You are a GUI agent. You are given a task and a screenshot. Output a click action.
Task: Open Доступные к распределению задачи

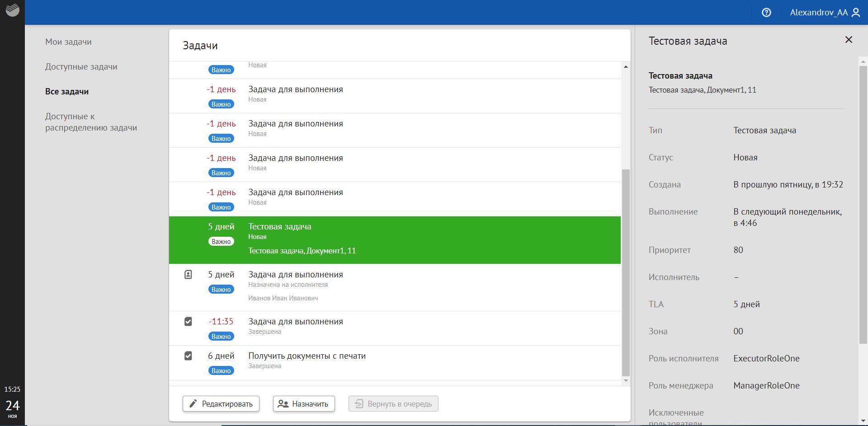pyautogui.click(x=91, y=122)
